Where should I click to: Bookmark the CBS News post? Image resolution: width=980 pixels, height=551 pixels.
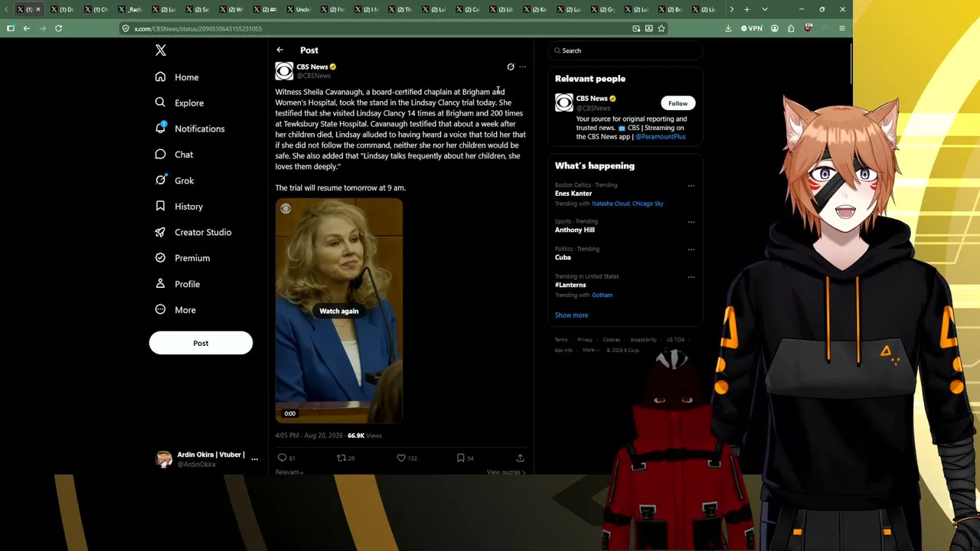[x=465, y=458]
